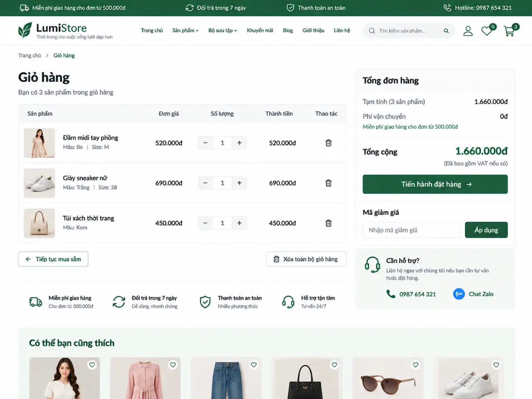Viewport: 532px width, 399px height.
Task: Favorite the brown sunglasses product
Action: pos(415,365)
